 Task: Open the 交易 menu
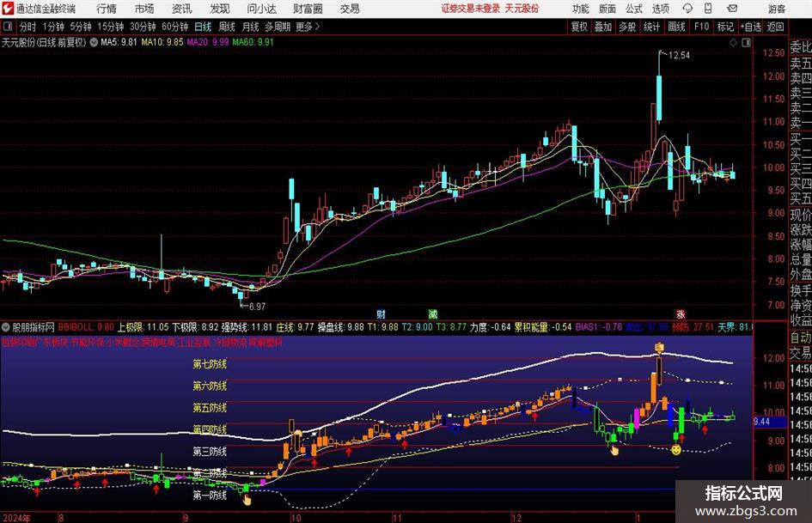(350, 9)
